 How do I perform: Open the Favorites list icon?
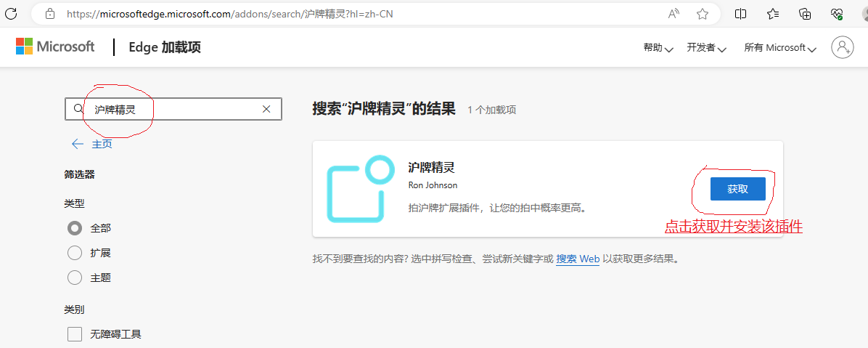[774, 14]
